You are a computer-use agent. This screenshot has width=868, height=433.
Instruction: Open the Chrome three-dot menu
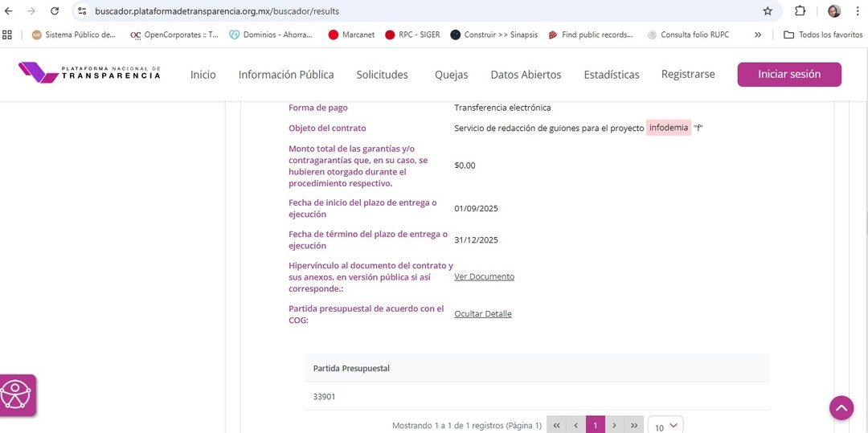(x=858, y=11)
